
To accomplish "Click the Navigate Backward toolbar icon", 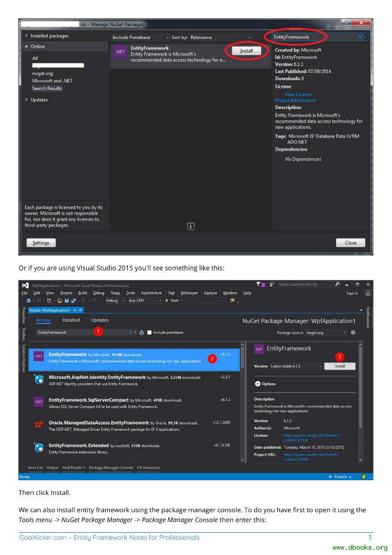I will (x=28, y=300).
